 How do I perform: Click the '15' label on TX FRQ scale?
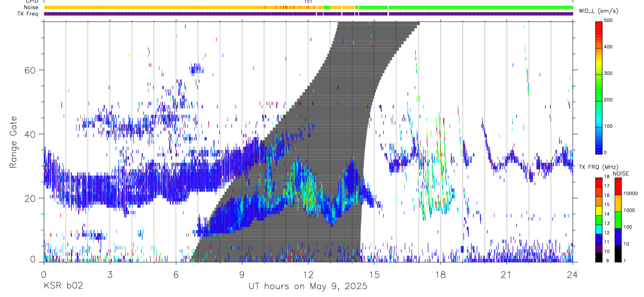pos(606,205)
